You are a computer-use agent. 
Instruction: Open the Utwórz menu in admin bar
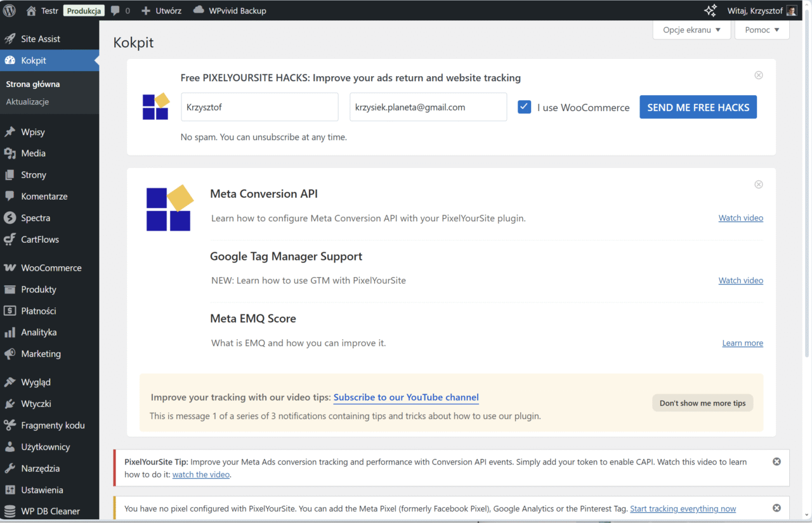click(161, 11)
